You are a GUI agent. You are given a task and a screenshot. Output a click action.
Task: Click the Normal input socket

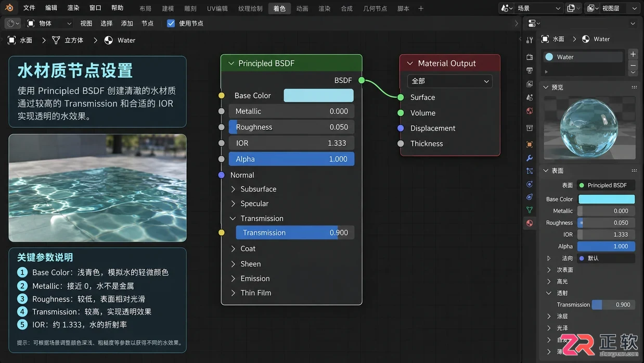(x=222, y=175)
